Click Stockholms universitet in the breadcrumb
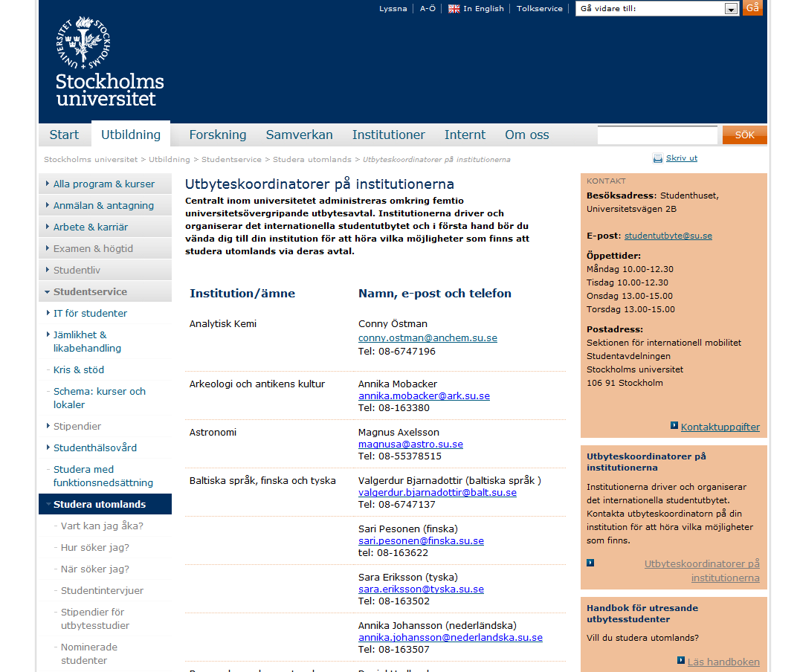797x672 pixels. tap(91, 160)
